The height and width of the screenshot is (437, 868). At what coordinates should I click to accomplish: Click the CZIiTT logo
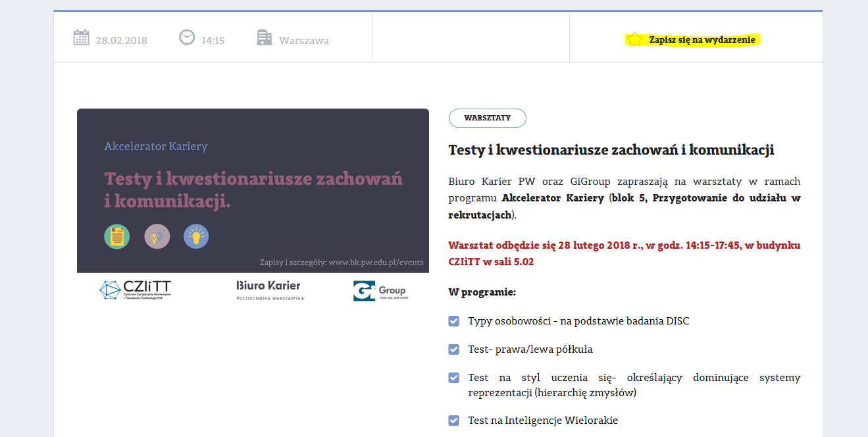tap(136, 290)
